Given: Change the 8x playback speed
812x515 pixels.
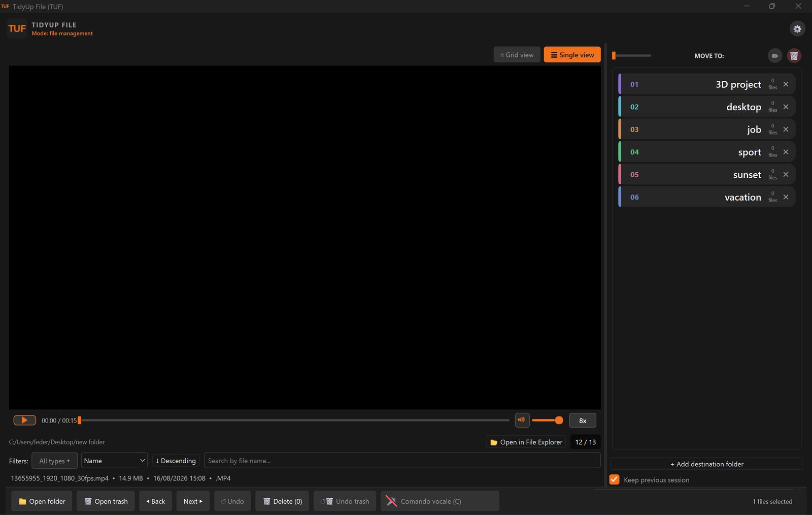Looking at the screenshot, I should coord(583,421).
